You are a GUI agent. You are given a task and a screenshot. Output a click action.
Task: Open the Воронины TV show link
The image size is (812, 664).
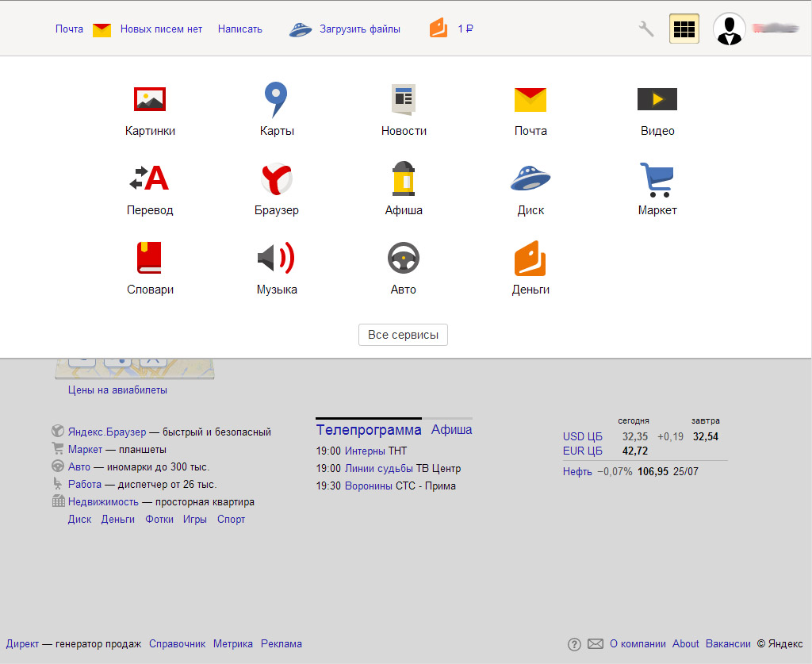[369, 486]
